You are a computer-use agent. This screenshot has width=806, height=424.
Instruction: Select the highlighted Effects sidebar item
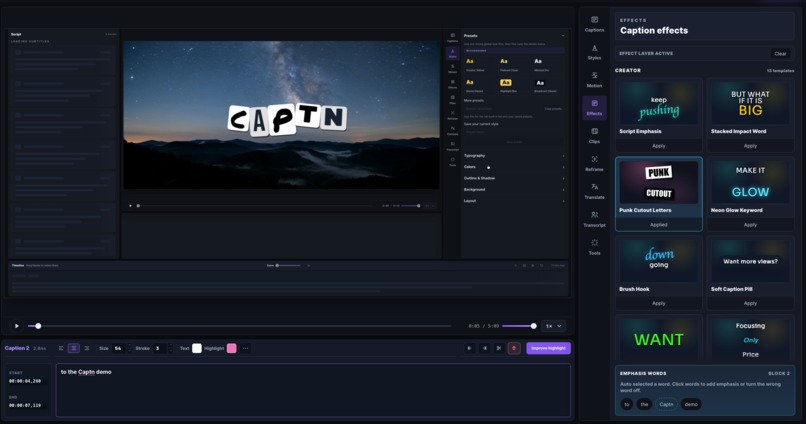click(594, 108)
